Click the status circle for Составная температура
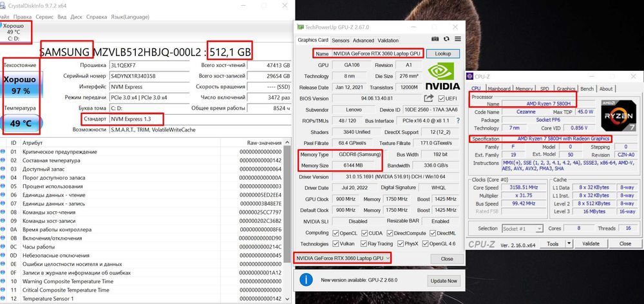Image resolution: width=644 pixels, height=304 pixels. tap(3, 160)
